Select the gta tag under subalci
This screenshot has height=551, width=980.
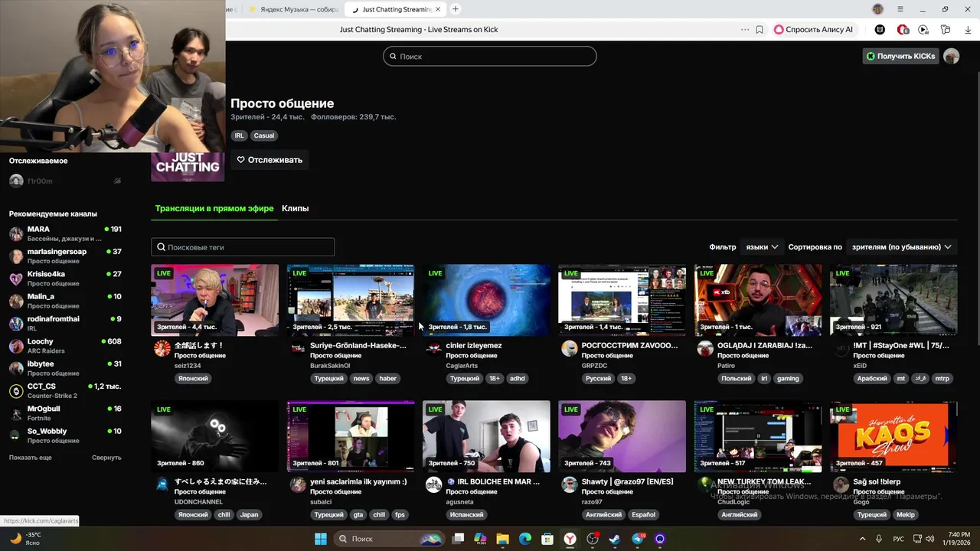358,514
